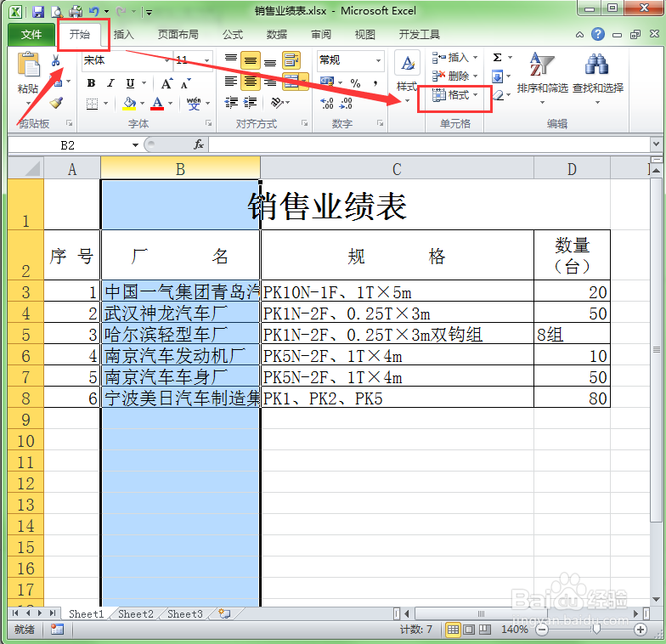This screenshot has height=644, width=666.
Task: Click the Fill down arrow icon
Action: (498, 76)
